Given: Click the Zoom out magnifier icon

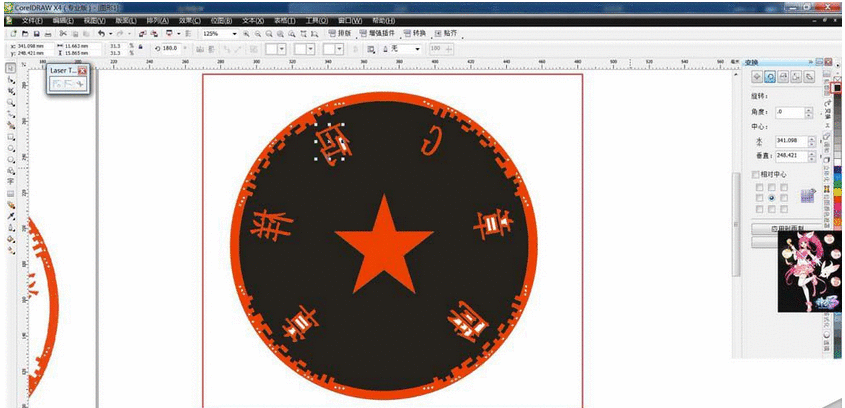Looking at the screenshot, I should pyautogui.click(x=258, y=33).
